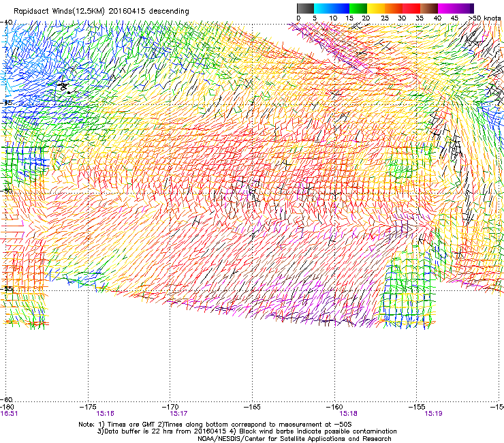Click the purple '15:18' time label
The width and height of the screenshot is (504, 443).
348,414
